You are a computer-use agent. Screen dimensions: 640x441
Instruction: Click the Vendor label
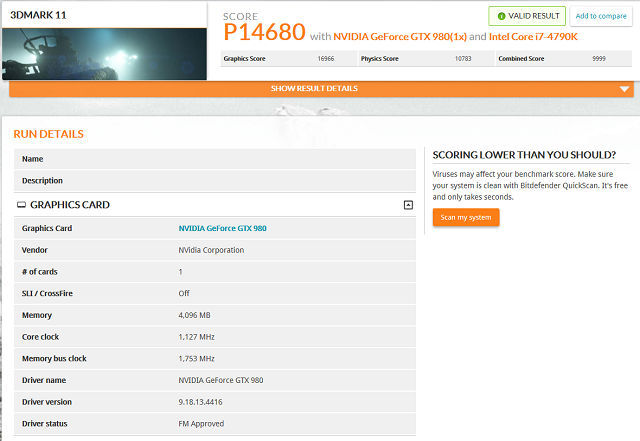[35, 250]
